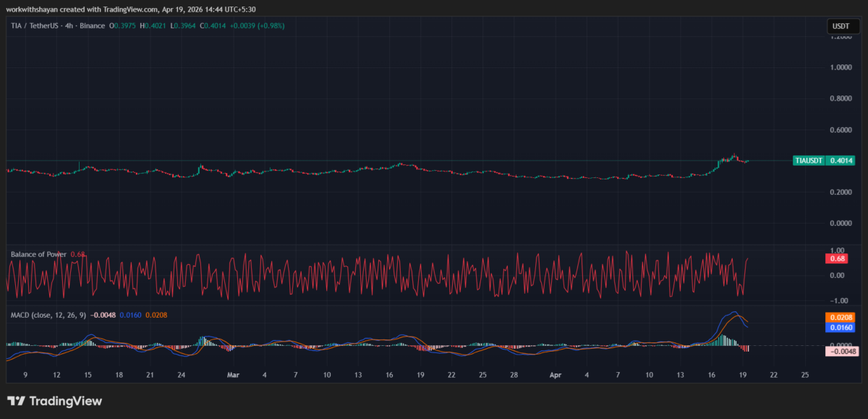
Task: Click the 4h timeframe in the legend
Action: (69, 25)
